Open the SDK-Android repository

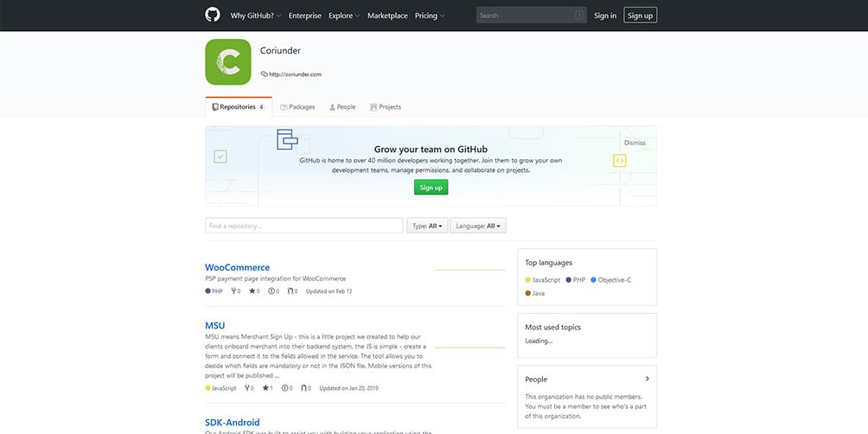pos(233,423)
